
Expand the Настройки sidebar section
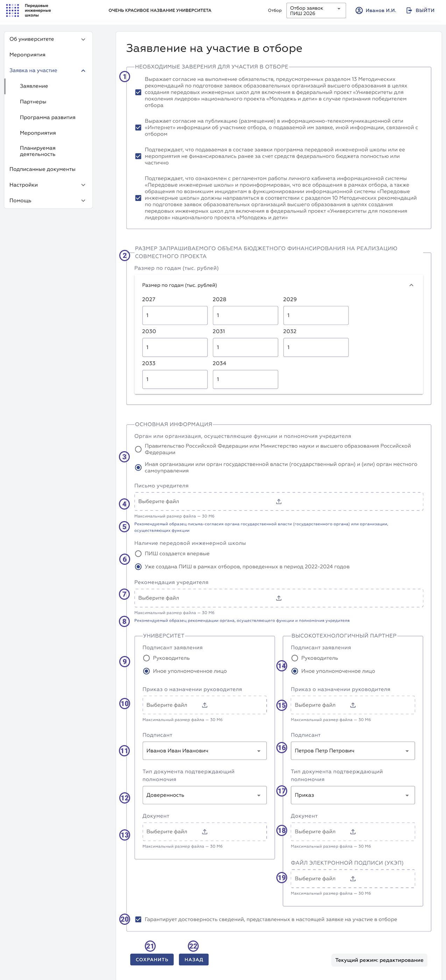[x=48, y=185]
